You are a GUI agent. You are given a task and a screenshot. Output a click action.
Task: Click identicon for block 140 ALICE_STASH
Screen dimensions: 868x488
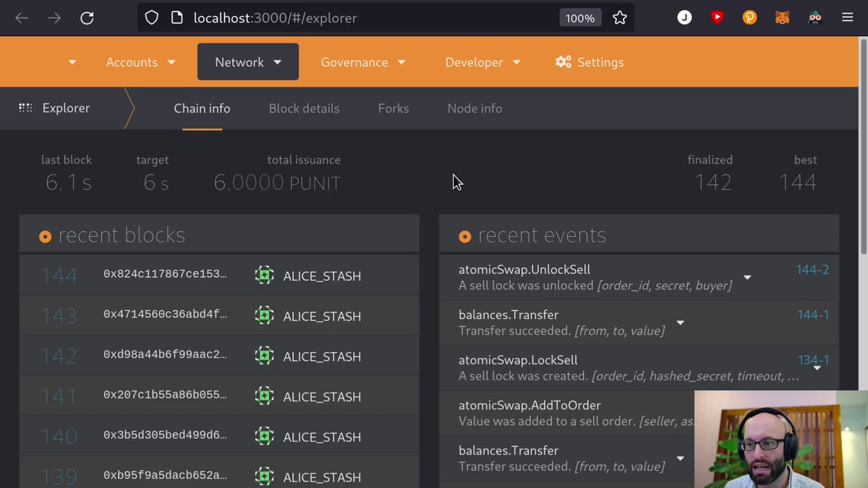264,437
